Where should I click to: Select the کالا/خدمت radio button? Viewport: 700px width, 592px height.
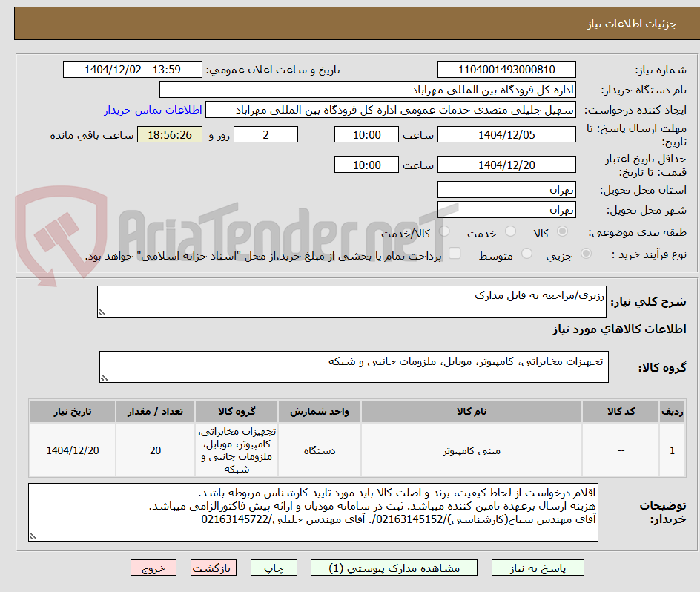click(444, 231)
